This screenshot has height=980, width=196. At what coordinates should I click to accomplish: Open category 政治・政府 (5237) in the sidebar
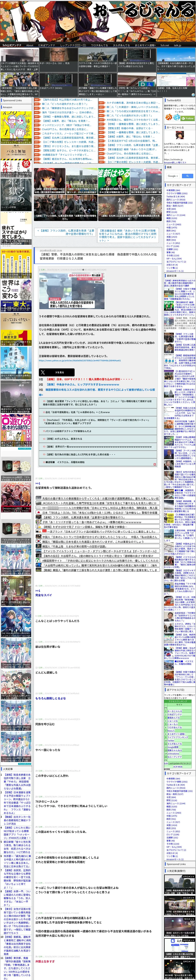point(175,206)
